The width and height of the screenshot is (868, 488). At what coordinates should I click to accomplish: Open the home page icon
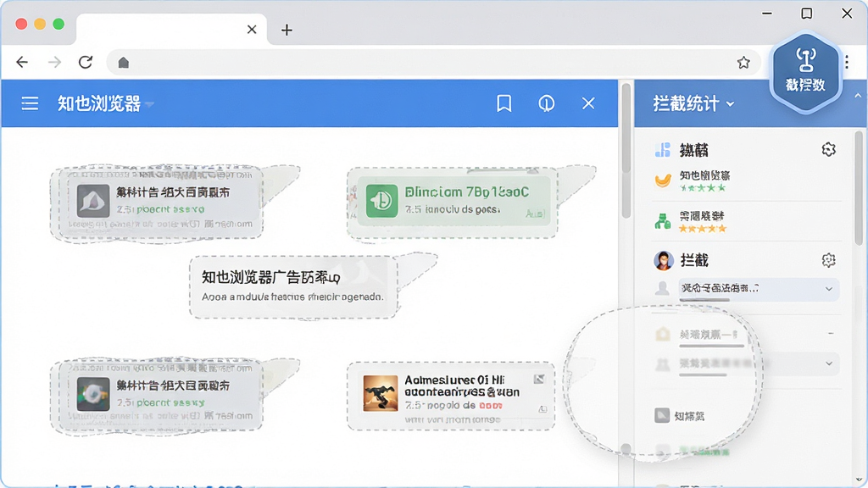(x=124, y=63)
